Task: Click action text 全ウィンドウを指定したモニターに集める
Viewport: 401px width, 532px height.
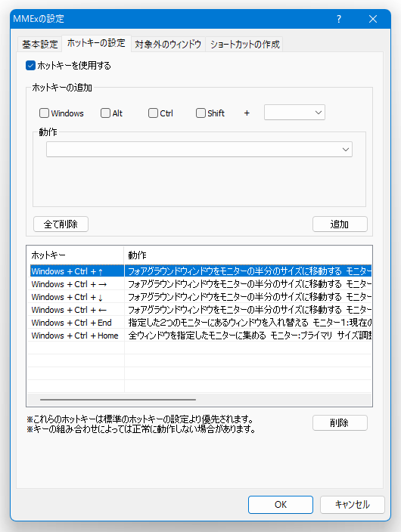Action: click(197, 336)
